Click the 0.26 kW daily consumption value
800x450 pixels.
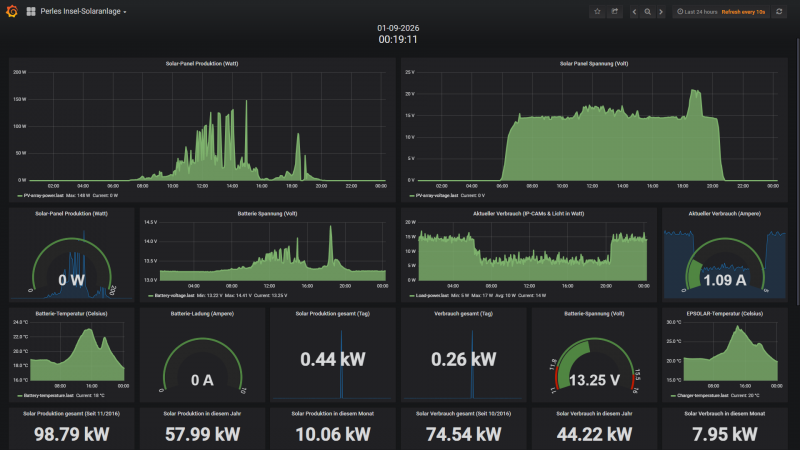(463, 359)
